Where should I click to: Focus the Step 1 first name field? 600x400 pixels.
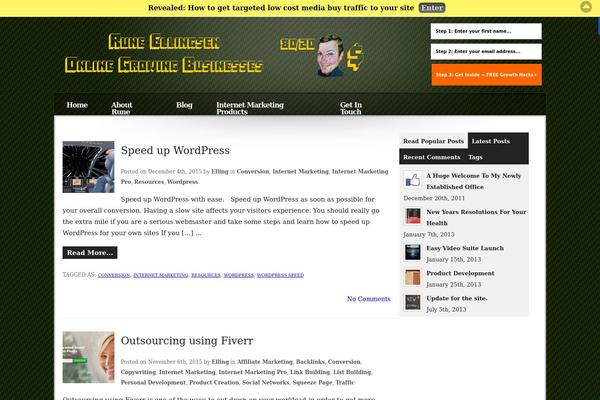(486, 31)
